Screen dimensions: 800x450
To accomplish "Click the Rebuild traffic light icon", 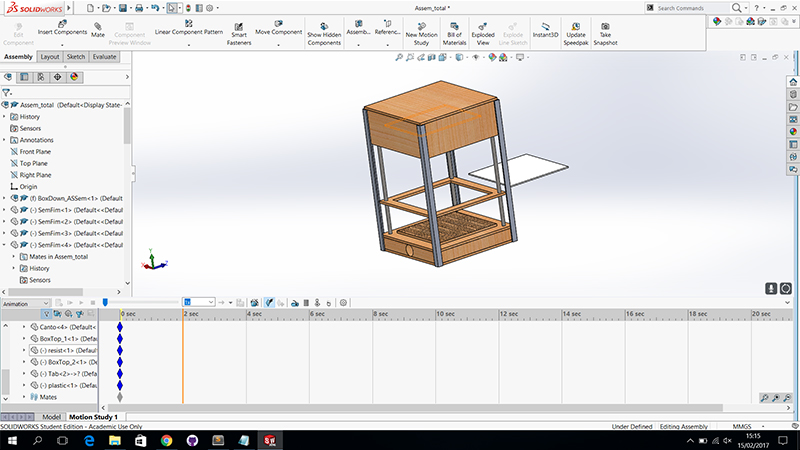I will [188, 8].
